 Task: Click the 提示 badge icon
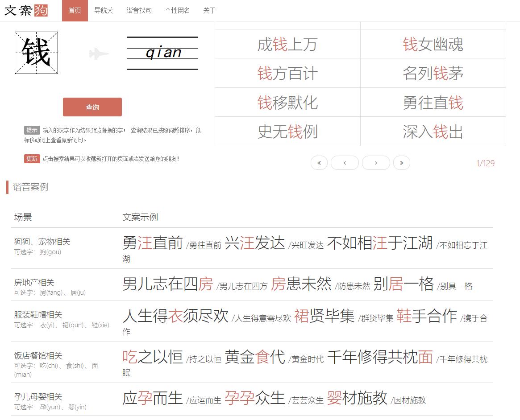(31, 130)
